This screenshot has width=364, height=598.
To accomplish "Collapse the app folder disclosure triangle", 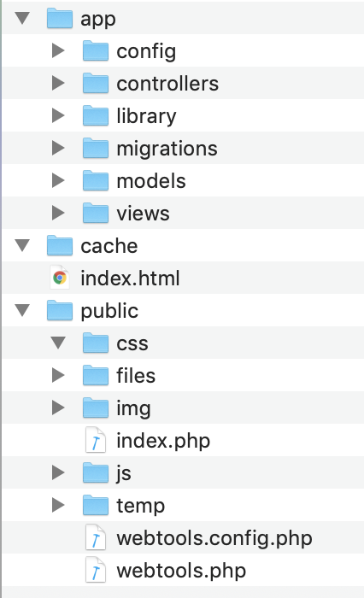I will click(x=22, y=18).
